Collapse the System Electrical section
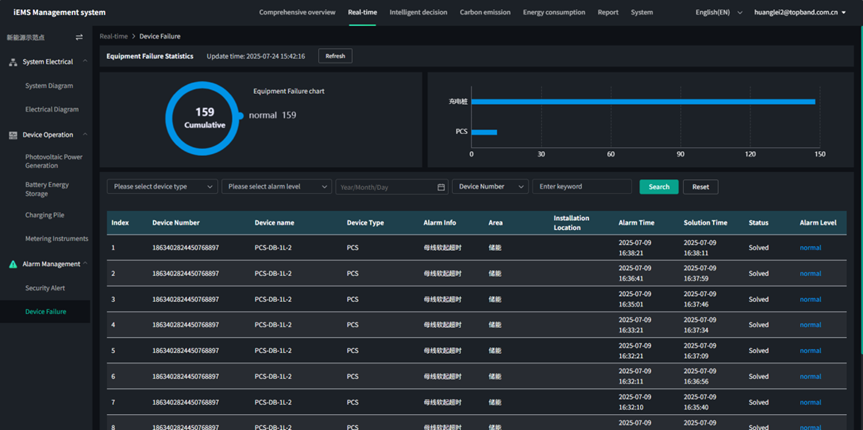Screen dimensions: 863x430 click(85, 62)
